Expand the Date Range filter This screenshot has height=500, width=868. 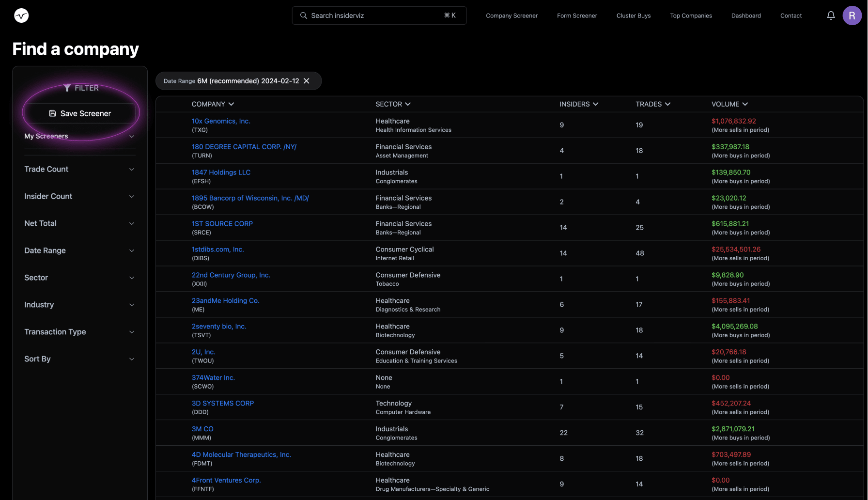pyautogui.click(x=80, y=250)
